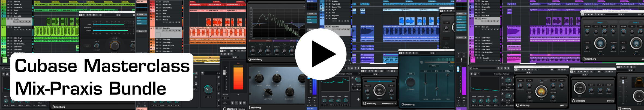This screenshot has height=110, width=644.
Task: Click Gain knob in blue project's Envelope Follower
Action: 346,101
